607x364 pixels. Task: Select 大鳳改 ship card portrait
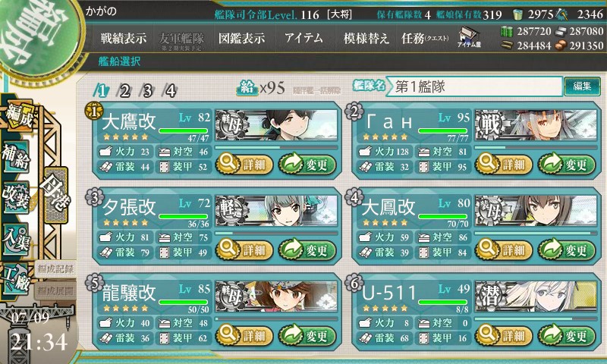tap(536, 210)
